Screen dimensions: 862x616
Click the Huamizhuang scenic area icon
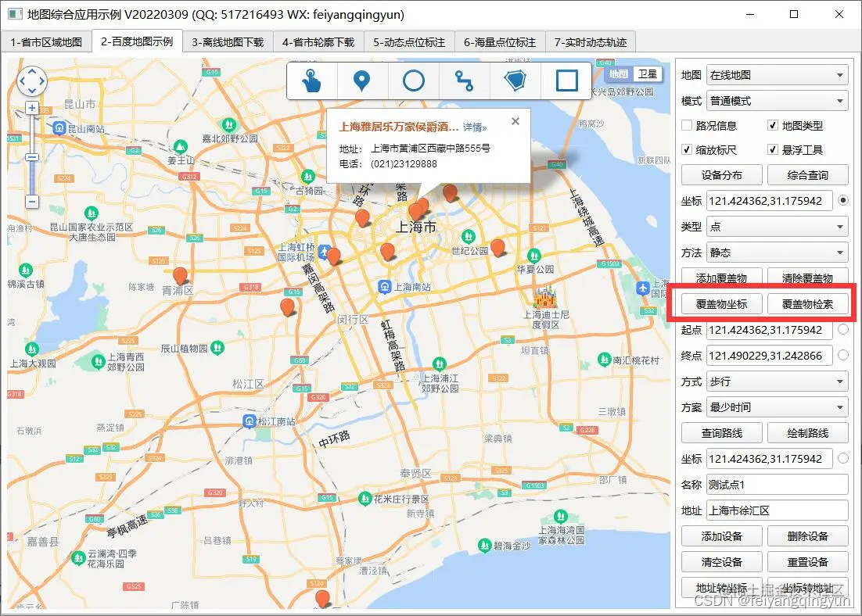365,499
